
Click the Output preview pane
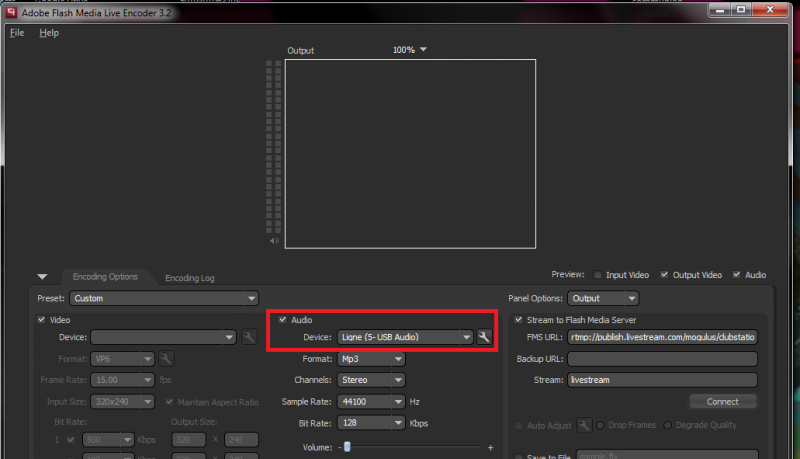point(410,154)
